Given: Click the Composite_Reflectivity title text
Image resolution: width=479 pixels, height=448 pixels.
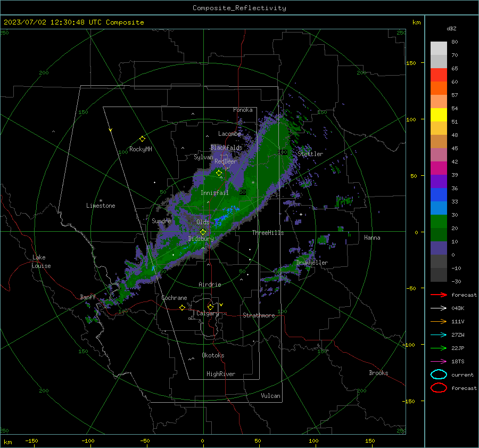Looking at the screenshot, I should 239,8.
